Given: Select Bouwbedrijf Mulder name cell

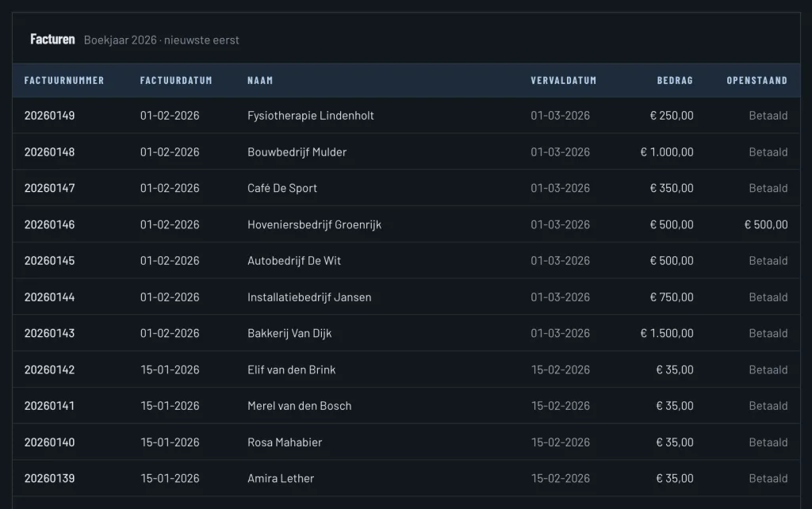Looking at the screenshot, I should pyautogui.click(x=297, y=151).
